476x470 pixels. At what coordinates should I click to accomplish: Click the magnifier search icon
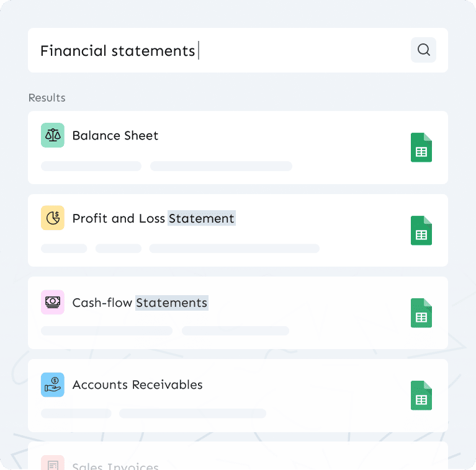pyautogui.click(x=423, y=50)
